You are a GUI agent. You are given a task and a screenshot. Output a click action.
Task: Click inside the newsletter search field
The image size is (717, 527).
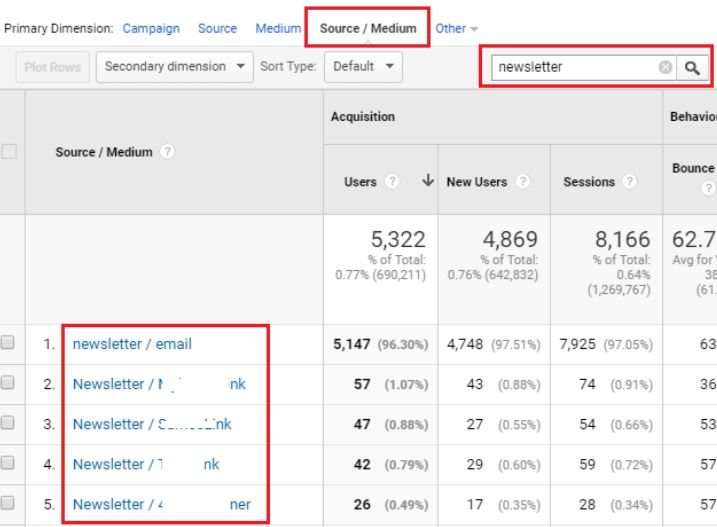[572, 67]
